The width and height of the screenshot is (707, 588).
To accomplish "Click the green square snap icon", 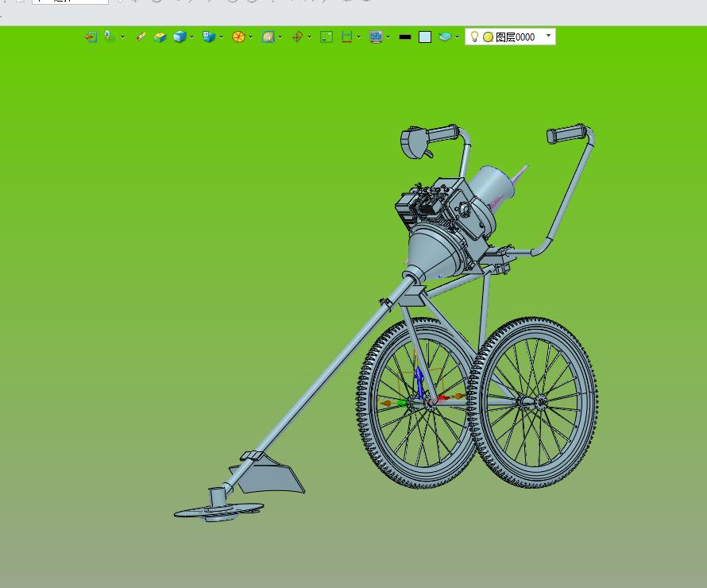I will (326, 37).
